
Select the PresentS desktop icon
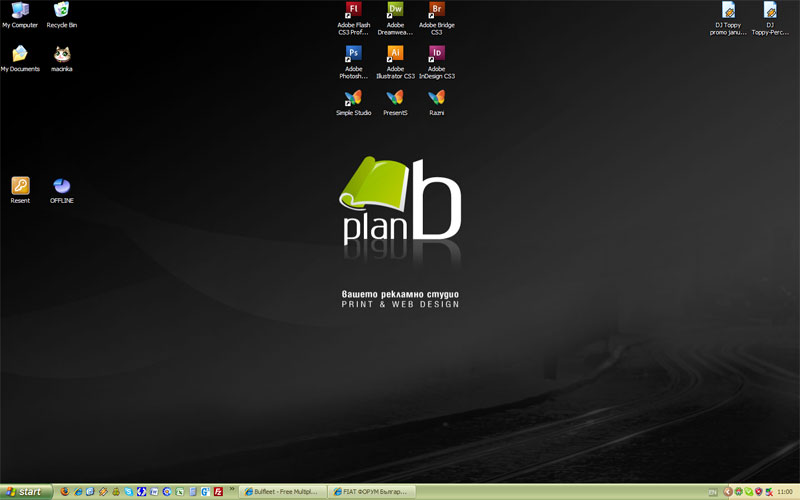395,98
